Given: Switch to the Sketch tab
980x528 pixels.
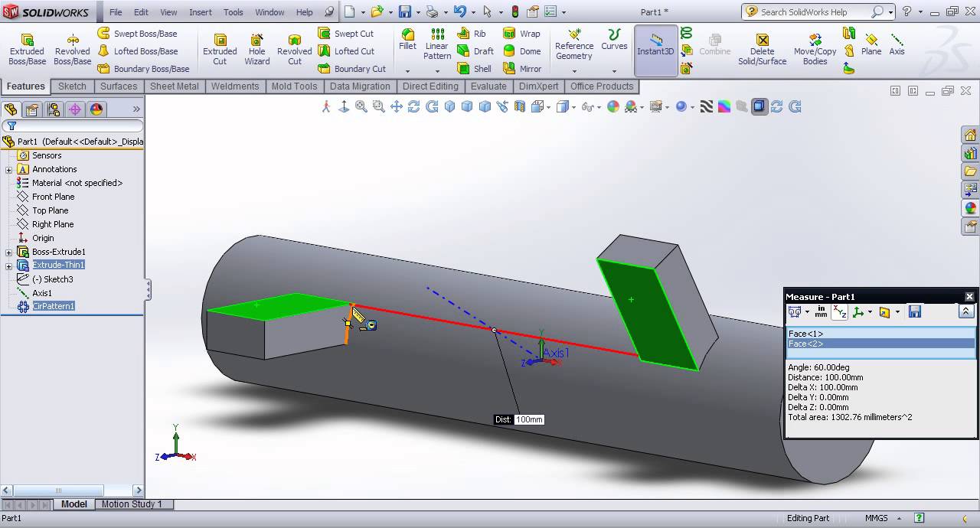Looking at the screenshot, I should coord(72,86).
